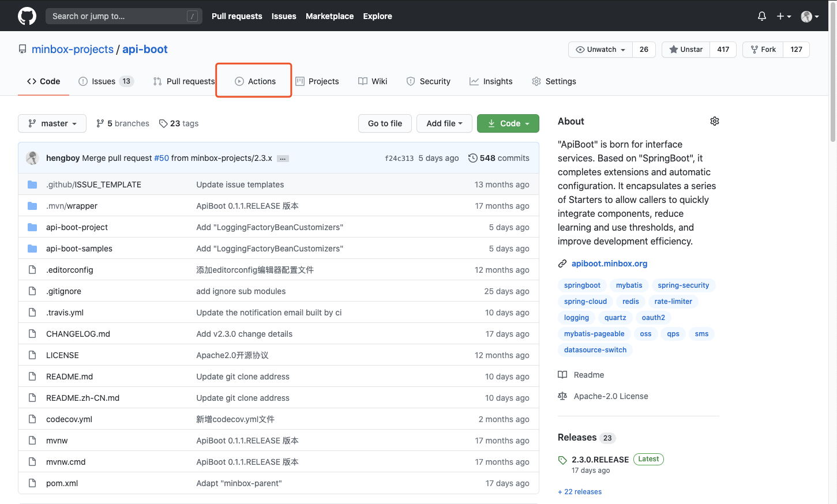Click the folder icon for .mvn/wrapper
Viewport: 837px width, 504px height.
[x=32, y=206]
